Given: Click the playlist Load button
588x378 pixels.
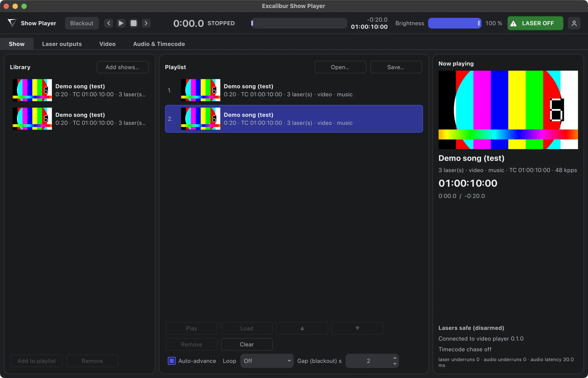Looking at the screenshot, I should [x=247, y=328].
